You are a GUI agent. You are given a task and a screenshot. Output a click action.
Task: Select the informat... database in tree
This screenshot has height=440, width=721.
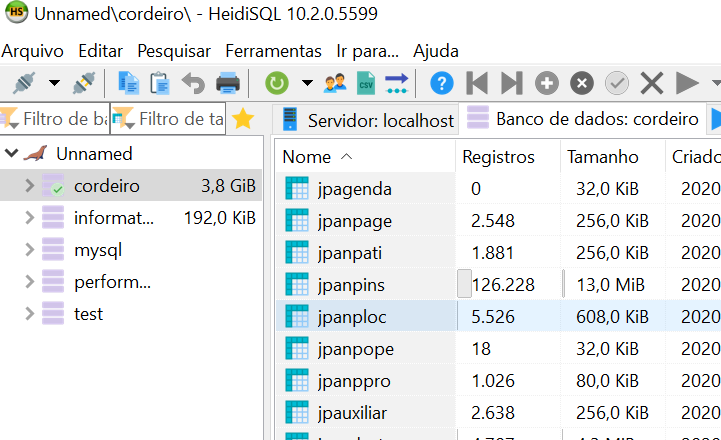tap(114, 218)
